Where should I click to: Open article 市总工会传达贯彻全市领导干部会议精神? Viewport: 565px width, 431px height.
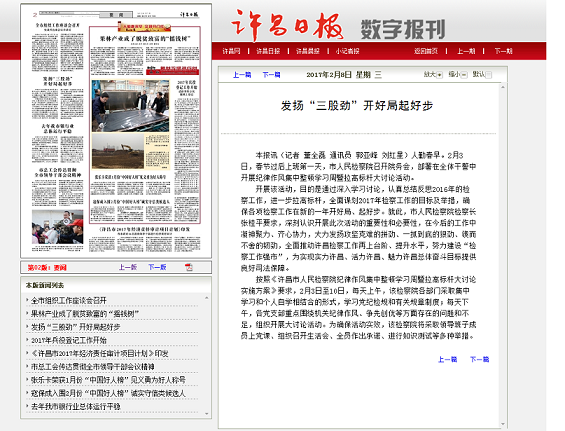[93, 367]
